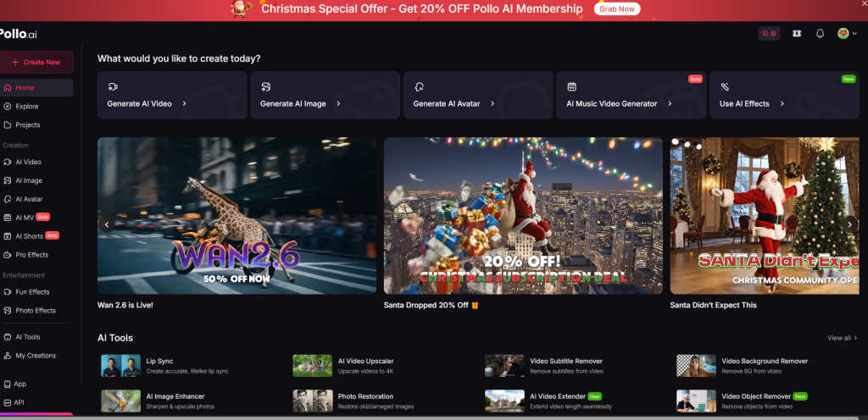Open the user avatar account dropdown

pyautogui.click(x=847, y=34)
